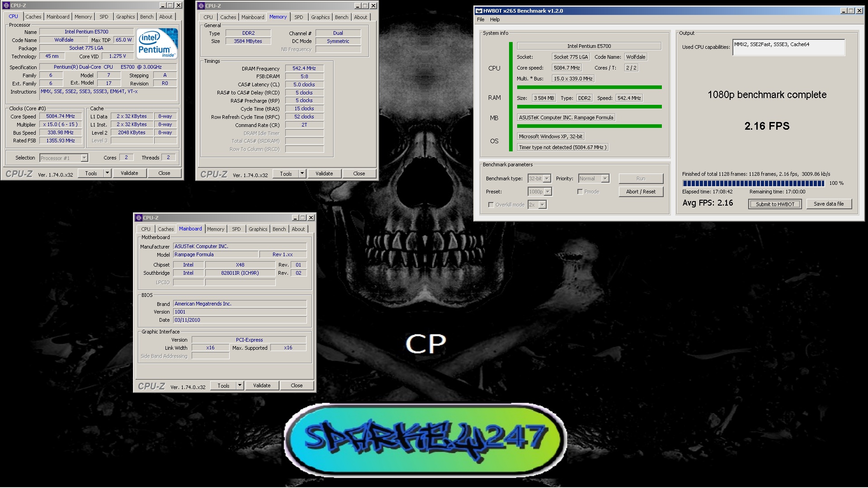Click the benchmark progress bar
The height and width of the screenshot is (488, 868).
coord(754,183)
